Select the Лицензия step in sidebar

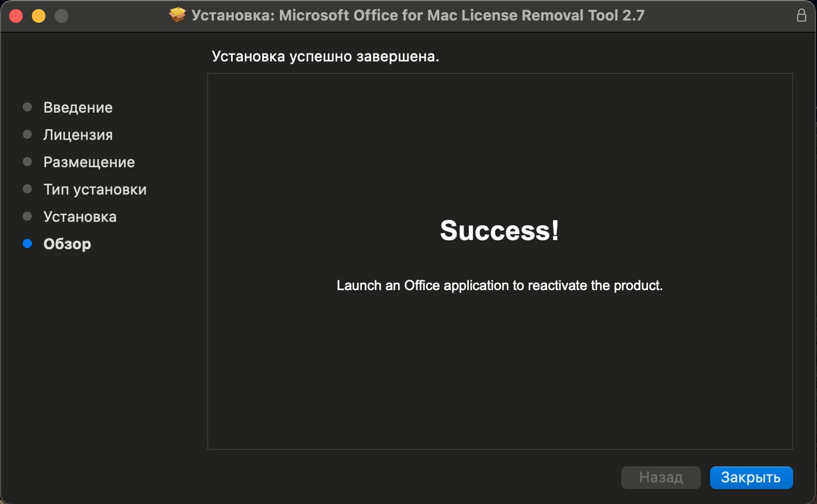[78, 135]
